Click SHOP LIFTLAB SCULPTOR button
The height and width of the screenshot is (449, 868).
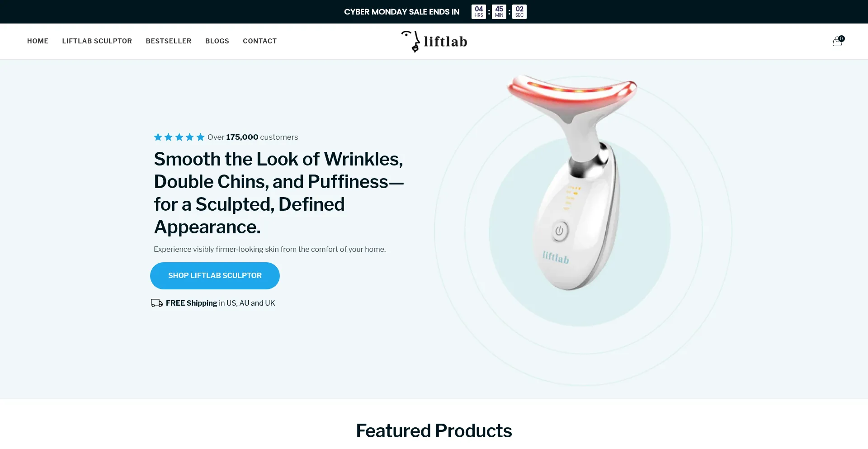coord(215,276)
